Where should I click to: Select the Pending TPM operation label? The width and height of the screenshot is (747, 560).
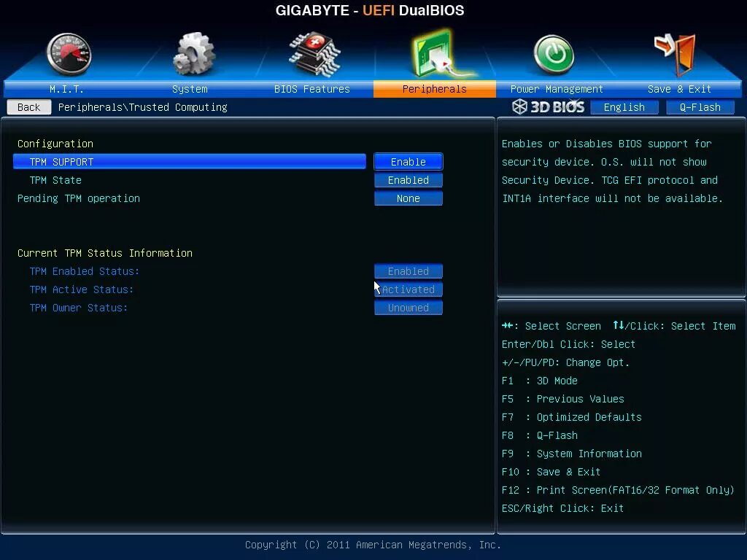[79, 198]
